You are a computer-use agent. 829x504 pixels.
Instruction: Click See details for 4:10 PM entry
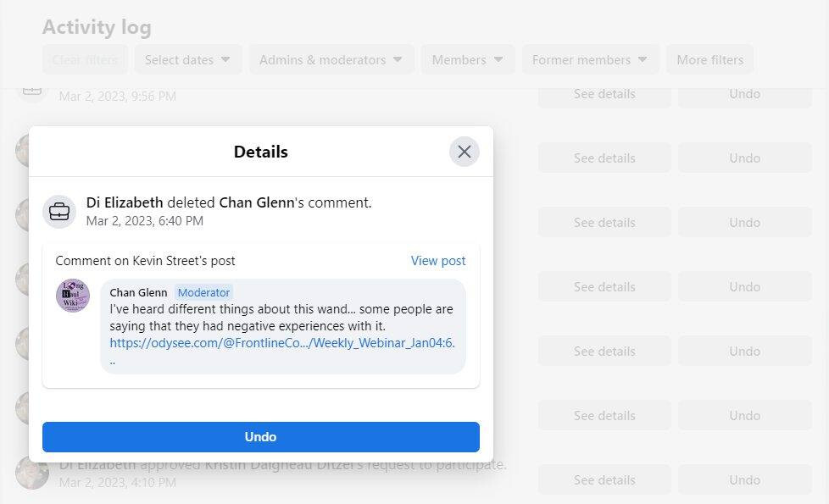tap(604, 479)
